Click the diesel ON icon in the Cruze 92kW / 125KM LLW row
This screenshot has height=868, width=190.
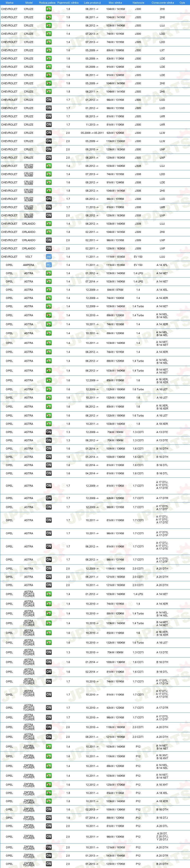click(x=49, y=133)
